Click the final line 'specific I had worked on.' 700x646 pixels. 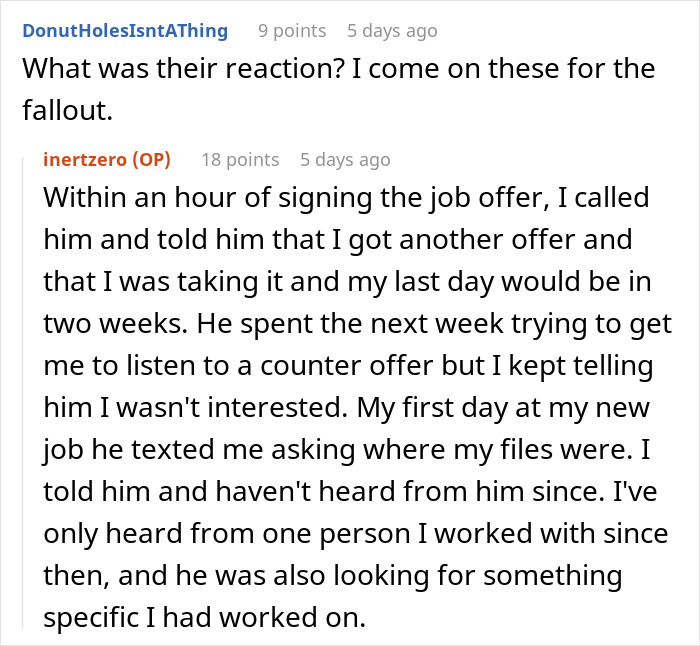[x=204, y=617]
